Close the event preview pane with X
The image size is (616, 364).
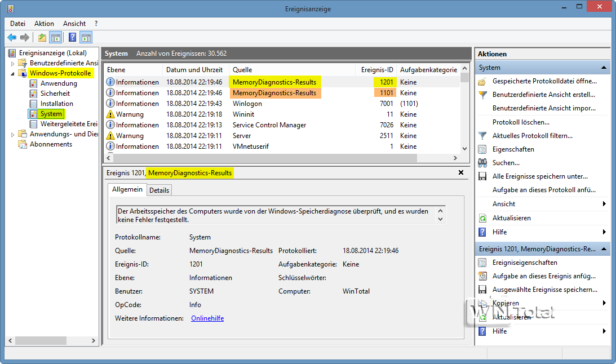pos(460,172)
